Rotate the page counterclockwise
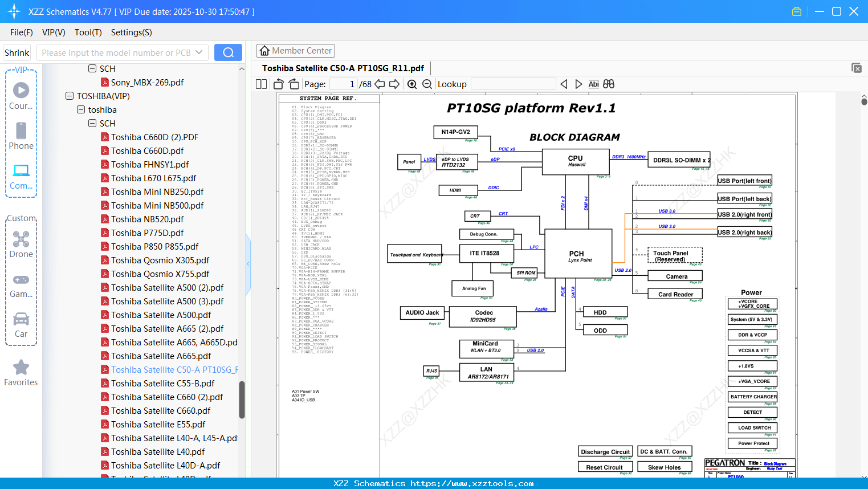This screenshot has width=868, height=489. pyautogui.click(x=279, y=84)
